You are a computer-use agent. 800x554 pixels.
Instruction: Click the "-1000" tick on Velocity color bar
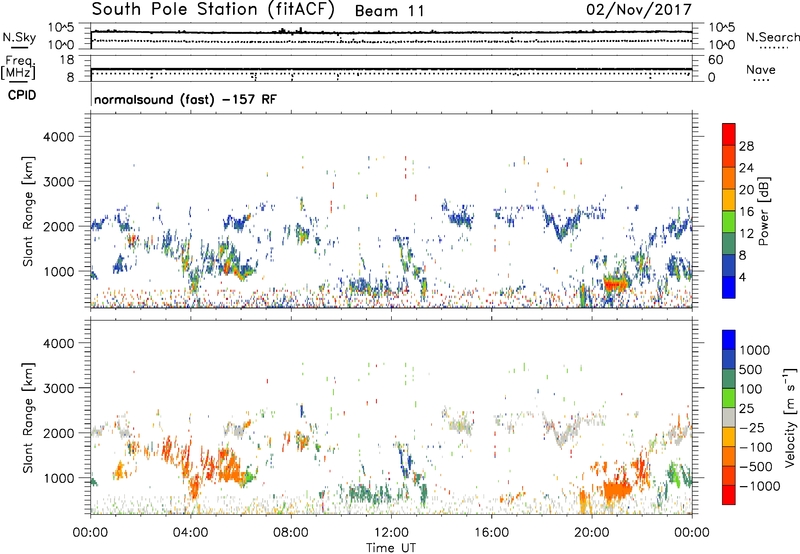pyautogui.click(x=759, y=486)
